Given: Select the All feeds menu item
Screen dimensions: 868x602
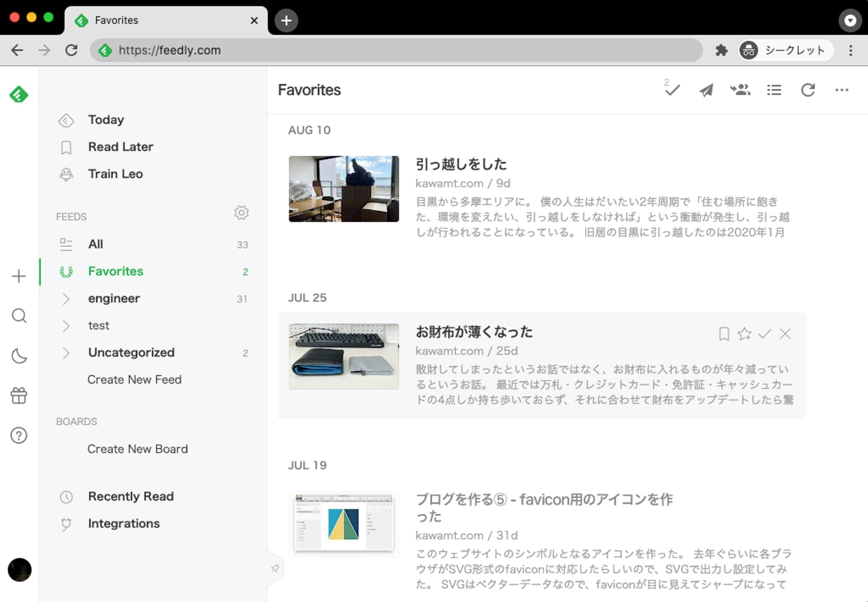Looking at the screenshot, I should coord(96,244).
